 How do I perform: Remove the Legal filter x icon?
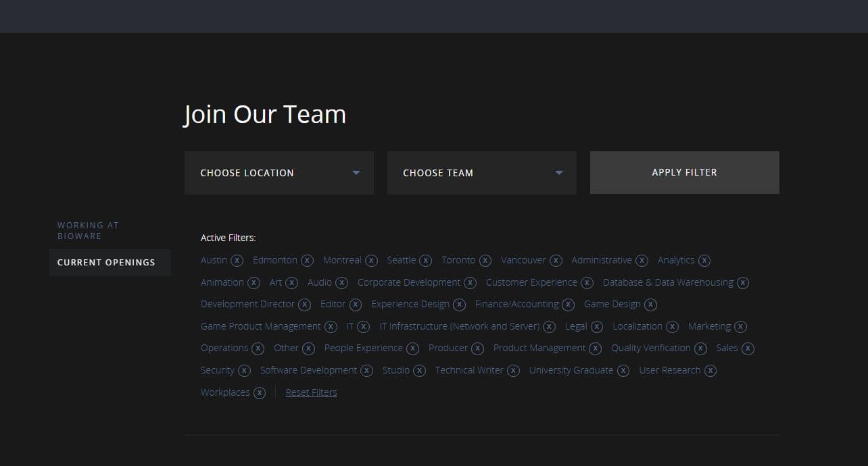click(597, 327)
